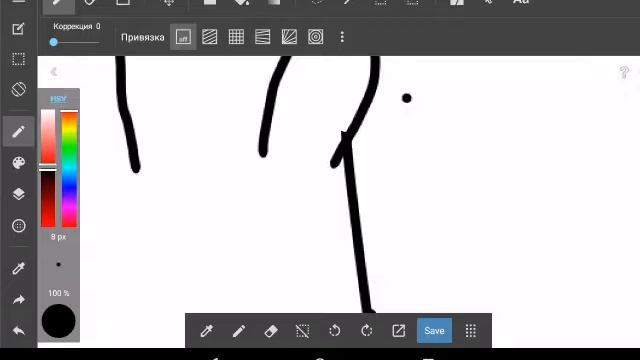The width and height of the screenshot is (640, 360).
Task: Tap the export share icon
Action: 398,331
